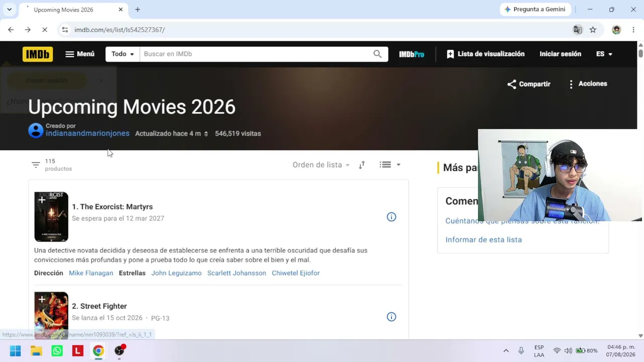Screen dimensions: 644x362
Task: Open John Leguizamo's page
Action: [x=177, y=273]
